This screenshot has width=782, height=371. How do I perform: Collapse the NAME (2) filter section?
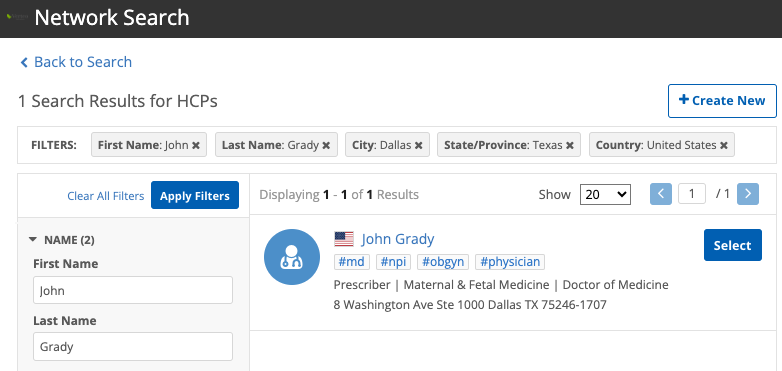click(33, 240)
